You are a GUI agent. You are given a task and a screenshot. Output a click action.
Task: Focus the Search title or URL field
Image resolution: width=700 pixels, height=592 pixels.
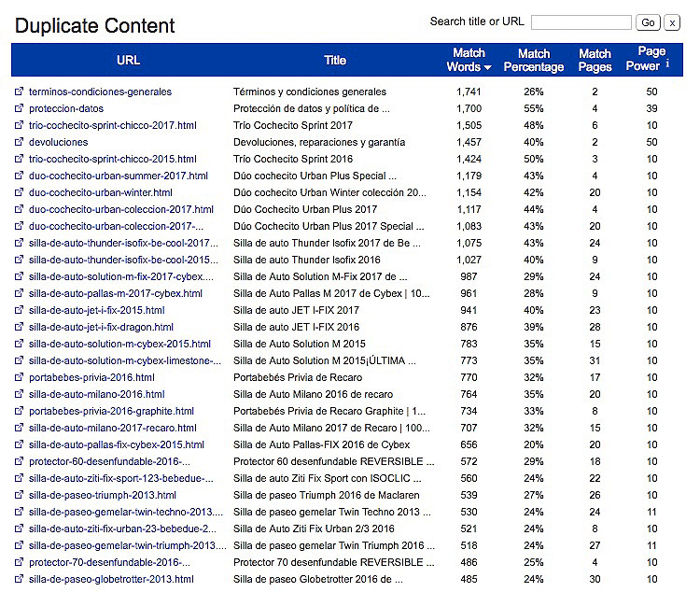(x=581, y=22)
